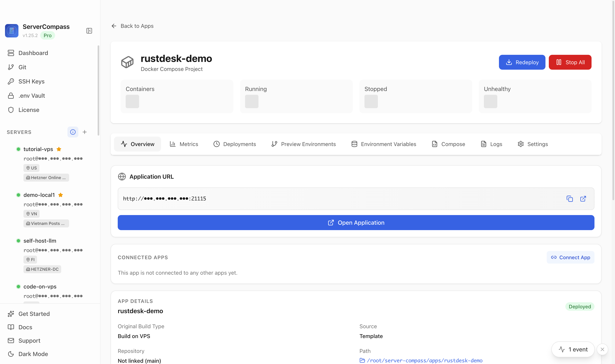Click the Containers stat card
This screenshot has width=615, height=364.
click(x=177, y=96)
